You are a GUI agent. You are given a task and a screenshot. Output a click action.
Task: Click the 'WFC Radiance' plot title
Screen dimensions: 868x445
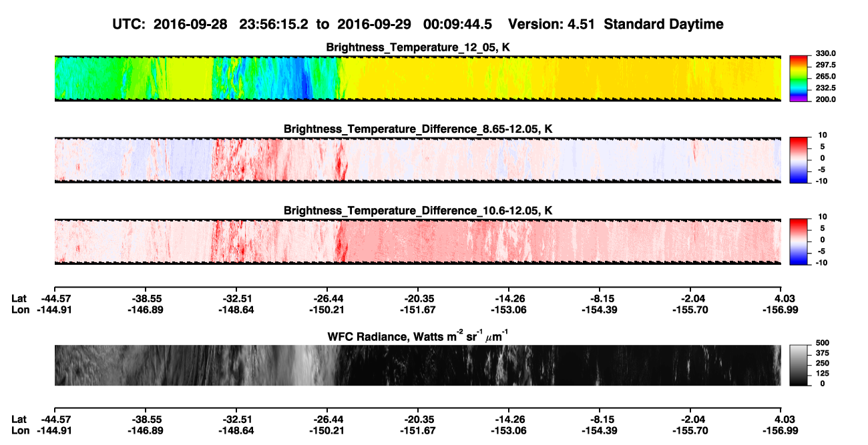pos(417,336)
